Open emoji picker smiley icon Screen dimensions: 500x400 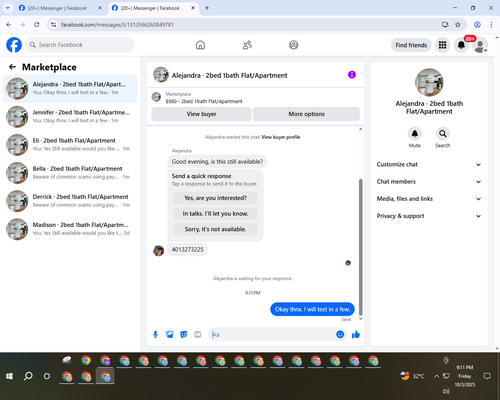coord(340,334)
